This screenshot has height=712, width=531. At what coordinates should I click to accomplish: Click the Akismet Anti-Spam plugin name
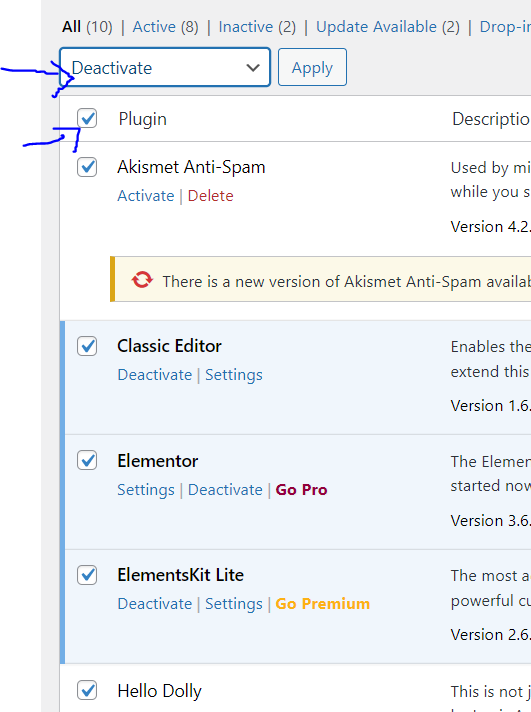point(191,167)
